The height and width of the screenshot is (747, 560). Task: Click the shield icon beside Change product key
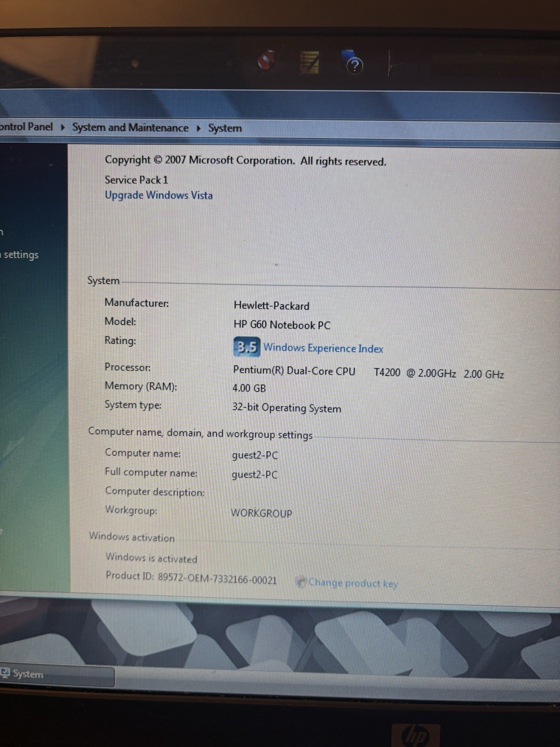301,582
